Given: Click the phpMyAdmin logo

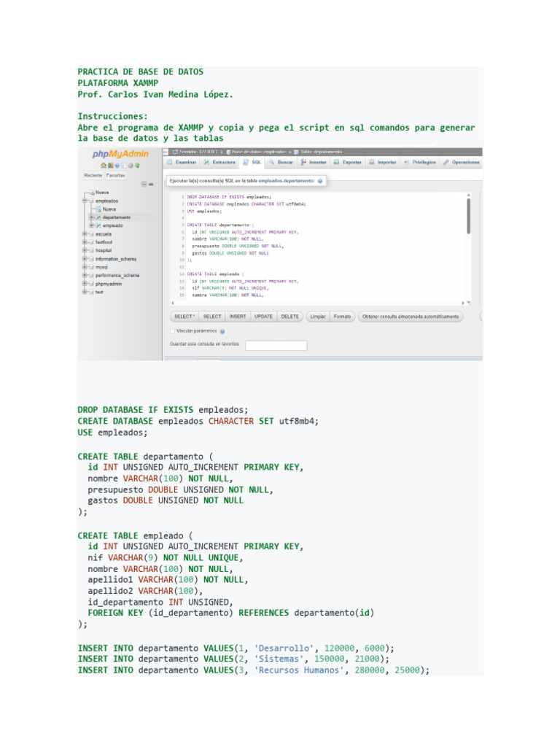Looking at the screenshot, I should click(120, 154).
